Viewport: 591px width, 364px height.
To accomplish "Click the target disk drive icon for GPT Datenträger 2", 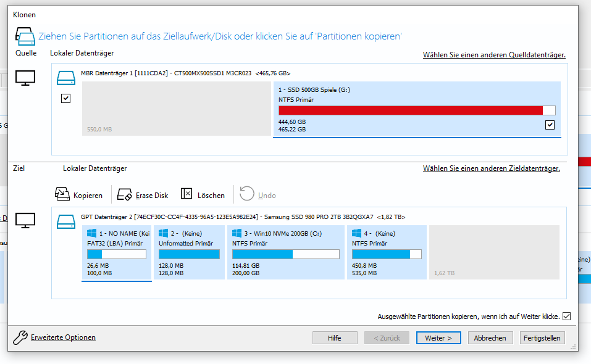I will [66, 221].
